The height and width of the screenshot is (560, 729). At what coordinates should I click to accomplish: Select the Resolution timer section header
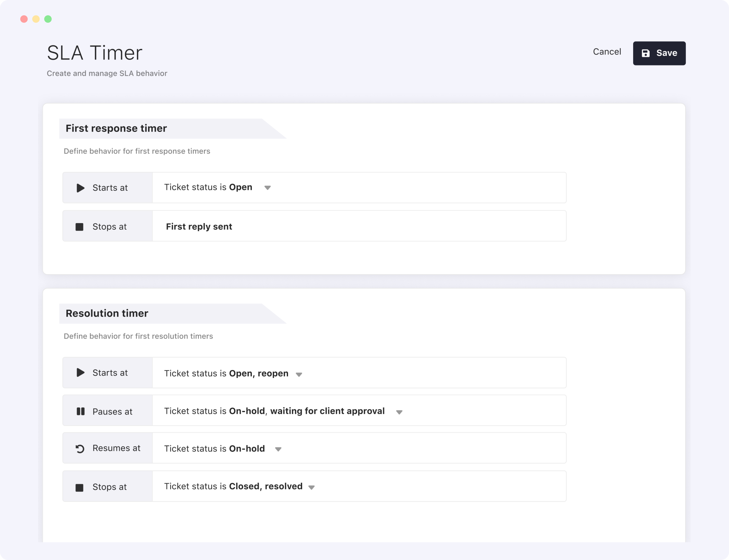click(107, 313)
